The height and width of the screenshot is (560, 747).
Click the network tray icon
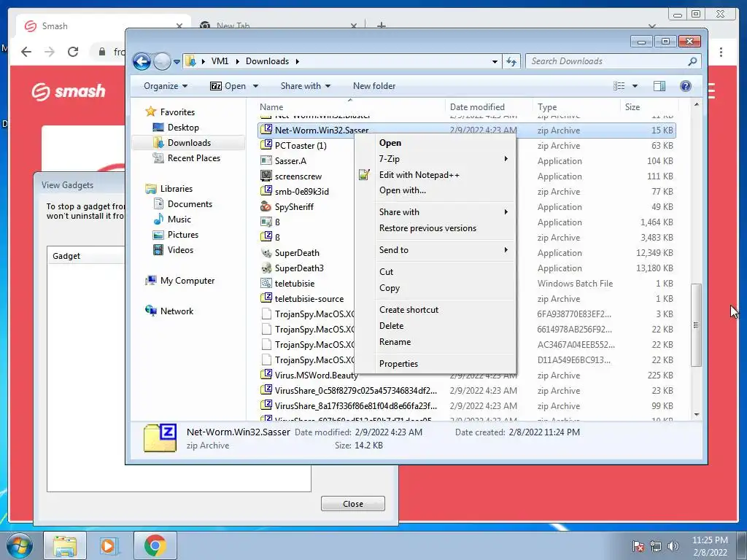tap(656, 546)
